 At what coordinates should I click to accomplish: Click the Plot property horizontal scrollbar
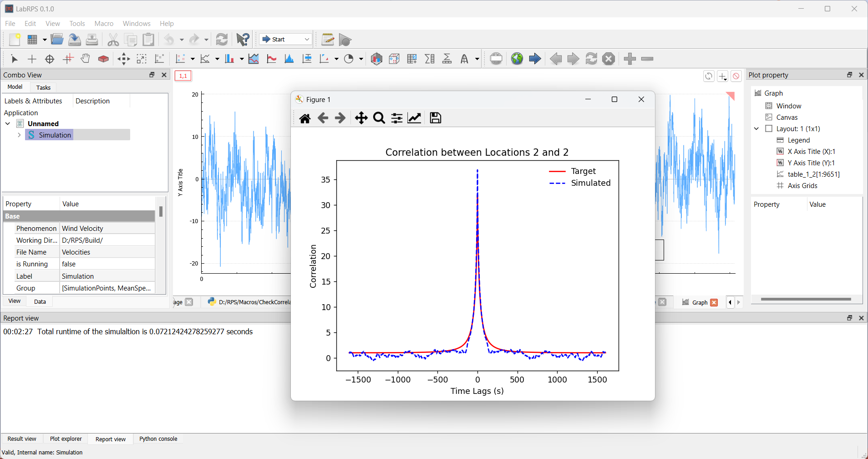(x=806, y=299)
